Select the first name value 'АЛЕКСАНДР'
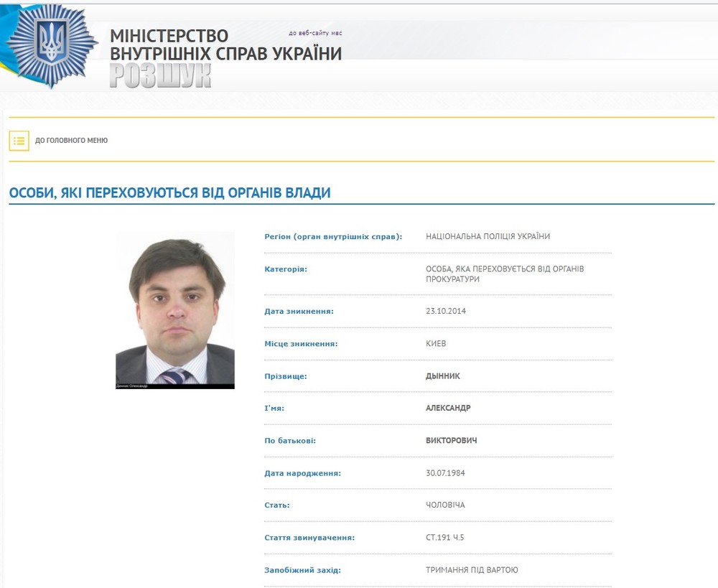The width and height of the screenshot is (718, 588). (448, 408)
